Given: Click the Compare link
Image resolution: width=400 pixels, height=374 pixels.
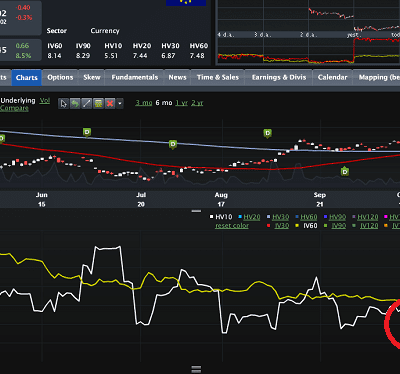Looking at the screenshot, I should pyautogui.click(x=14, y=108).
